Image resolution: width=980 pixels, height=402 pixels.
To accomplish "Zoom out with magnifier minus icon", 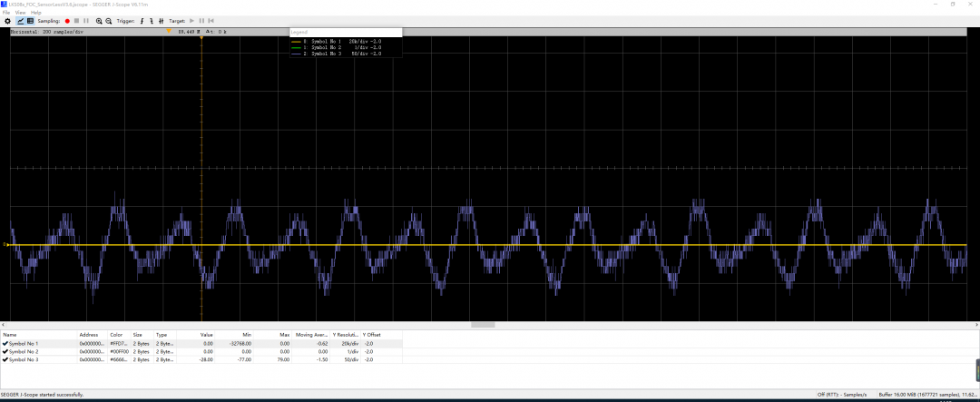I will coord(109,21).
